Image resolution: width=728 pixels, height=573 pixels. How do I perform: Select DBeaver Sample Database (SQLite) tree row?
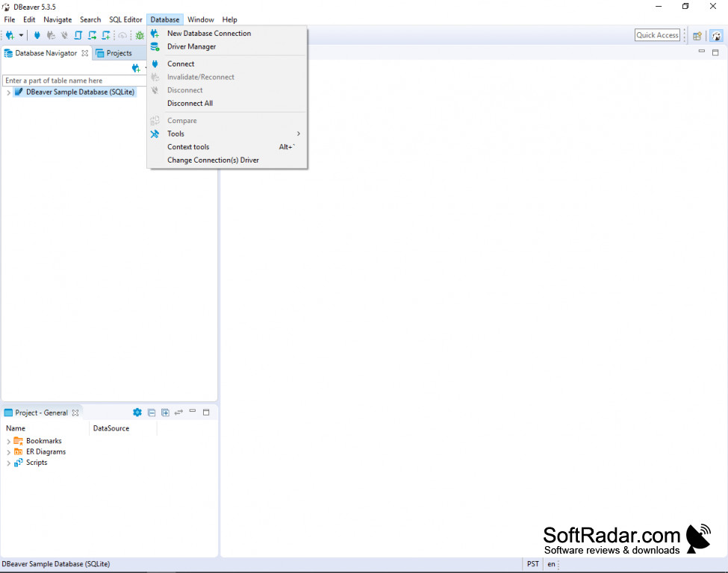[75, 92]
